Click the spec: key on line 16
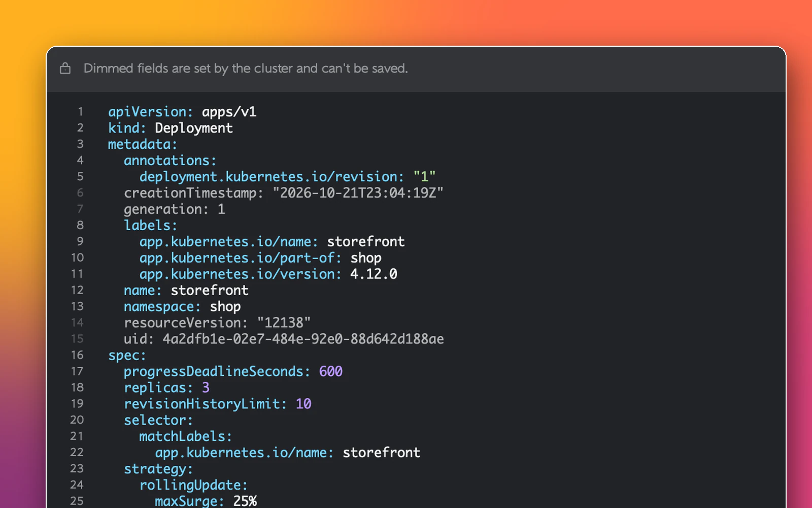The height and width of the screenshot is (508, 812). (x=127, y=356)
